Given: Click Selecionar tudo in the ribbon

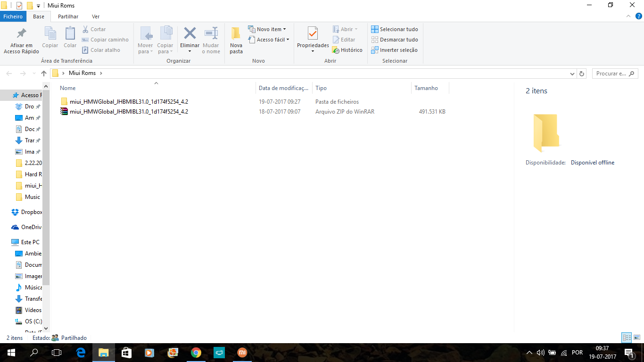Looking at the screenshot, I should click(395, 29).
